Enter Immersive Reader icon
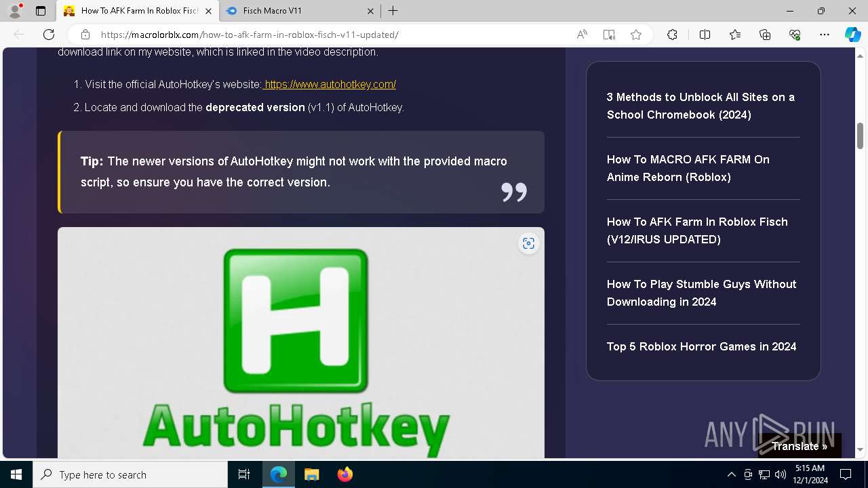Viewport: 868px width, 488px height. coord(609,35)
